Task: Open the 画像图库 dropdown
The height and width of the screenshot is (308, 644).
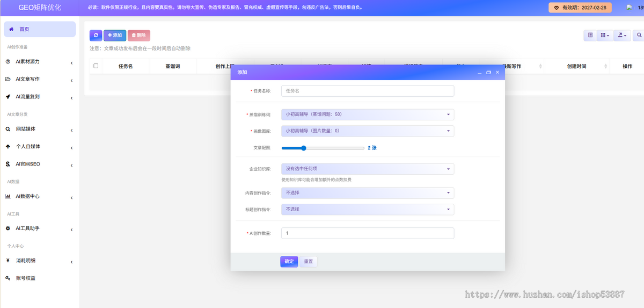Action: point(368,131)
